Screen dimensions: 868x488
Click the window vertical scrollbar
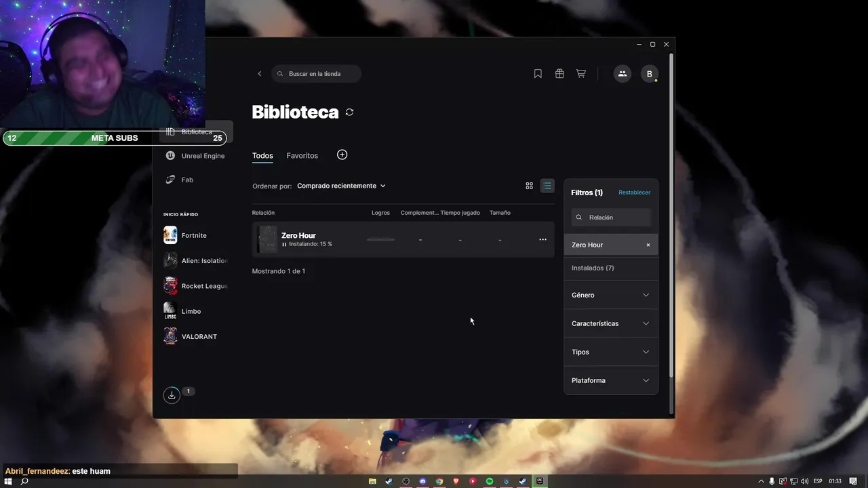671,213
